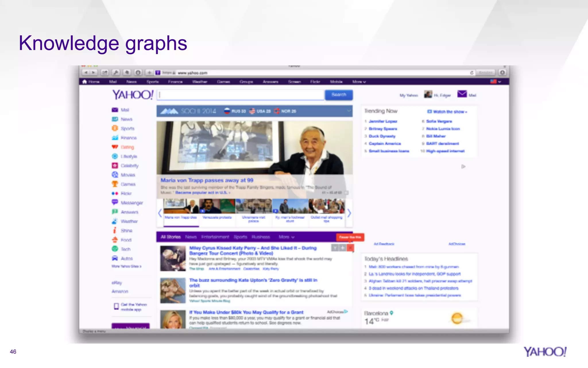Click the plus button on Miley Cyrus story
Viewport: 588px width, 368px height.
coord(343,248)
